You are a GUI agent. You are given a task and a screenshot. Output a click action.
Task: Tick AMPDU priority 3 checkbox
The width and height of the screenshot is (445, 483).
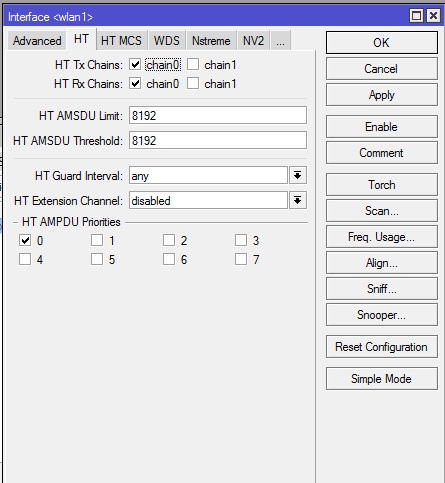point(241,240)
